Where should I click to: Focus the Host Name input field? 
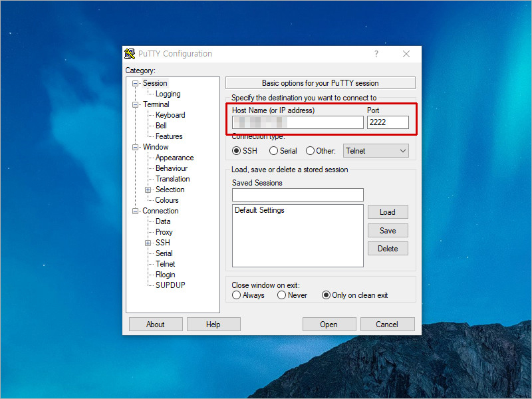[297, 122]
